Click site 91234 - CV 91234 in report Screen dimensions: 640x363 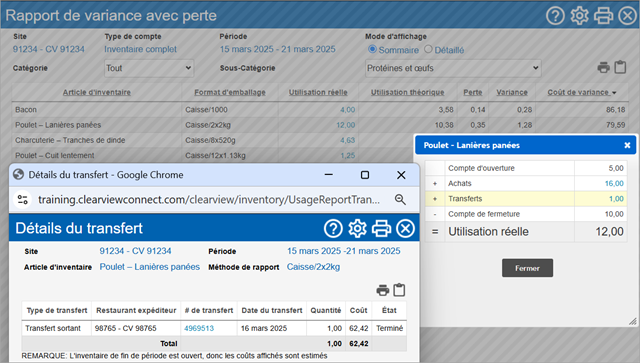click(x=49, y=49)
